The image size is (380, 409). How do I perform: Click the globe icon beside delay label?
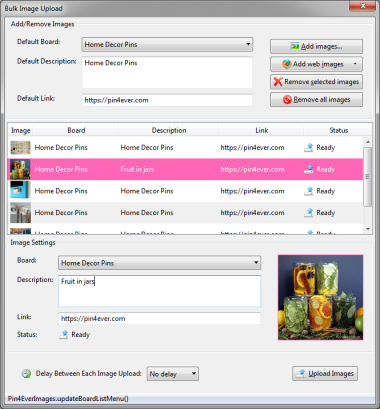point(26,374)
